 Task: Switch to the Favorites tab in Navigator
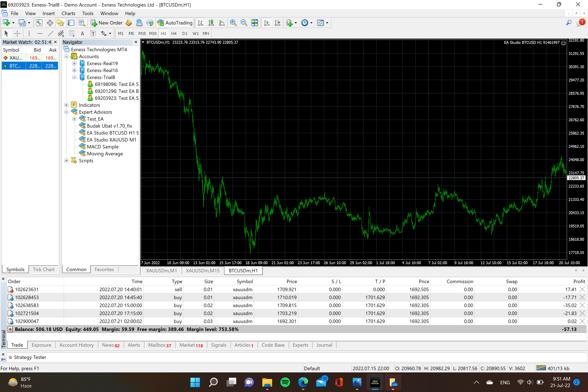[104, 269]
